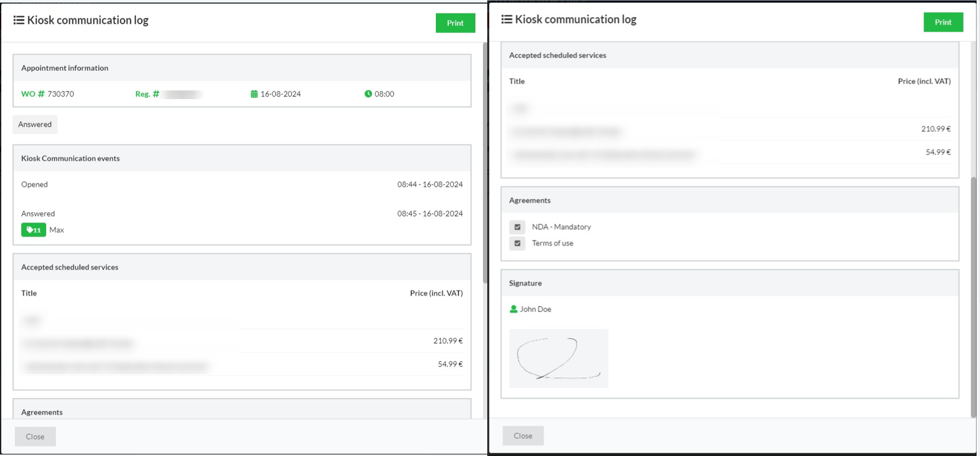
Task: Click the user icon next to John Doe
Action: 513,309
